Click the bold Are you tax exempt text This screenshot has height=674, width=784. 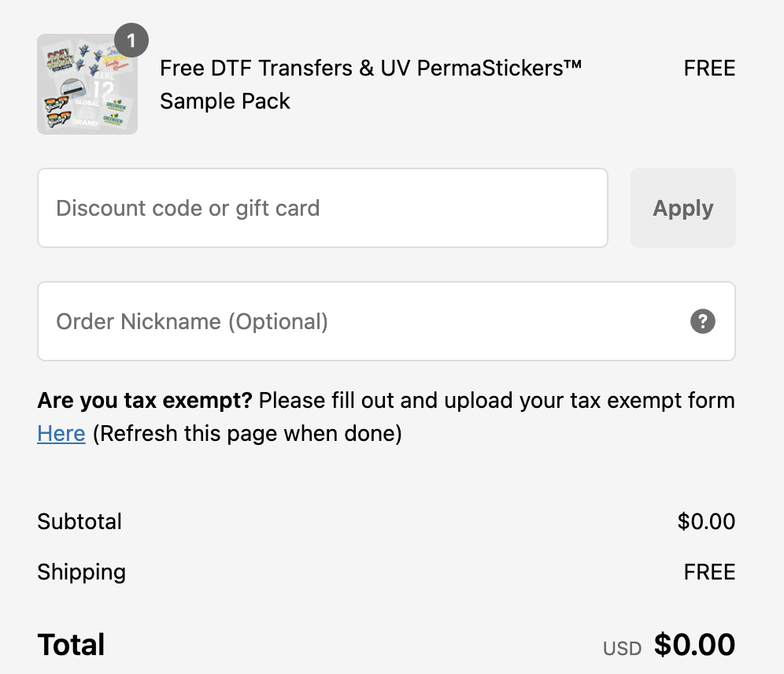(x=145, y=401)
